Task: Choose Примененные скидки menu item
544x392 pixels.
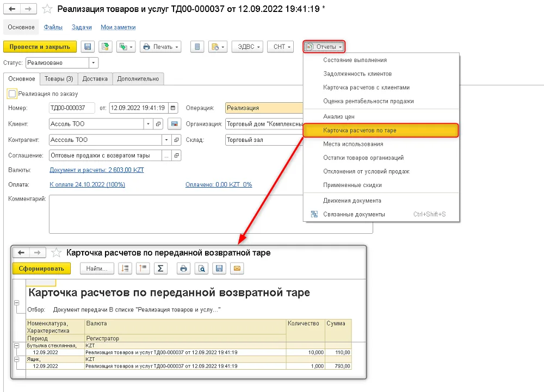Action: coord(381,185)
